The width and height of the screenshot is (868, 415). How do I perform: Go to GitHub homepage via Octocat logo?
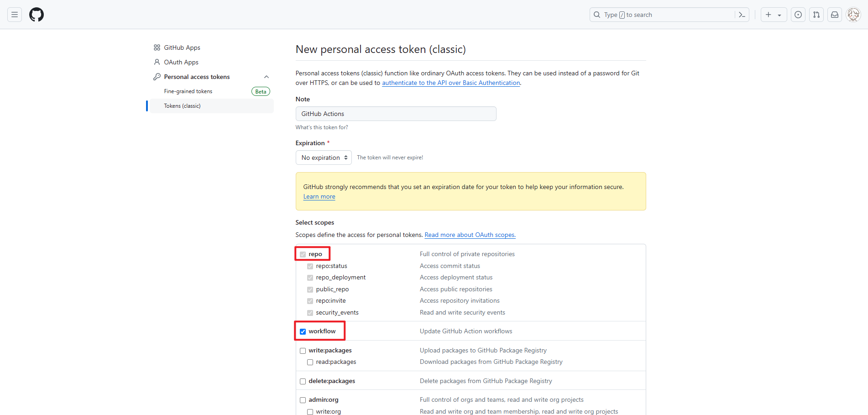click(37, 15)
